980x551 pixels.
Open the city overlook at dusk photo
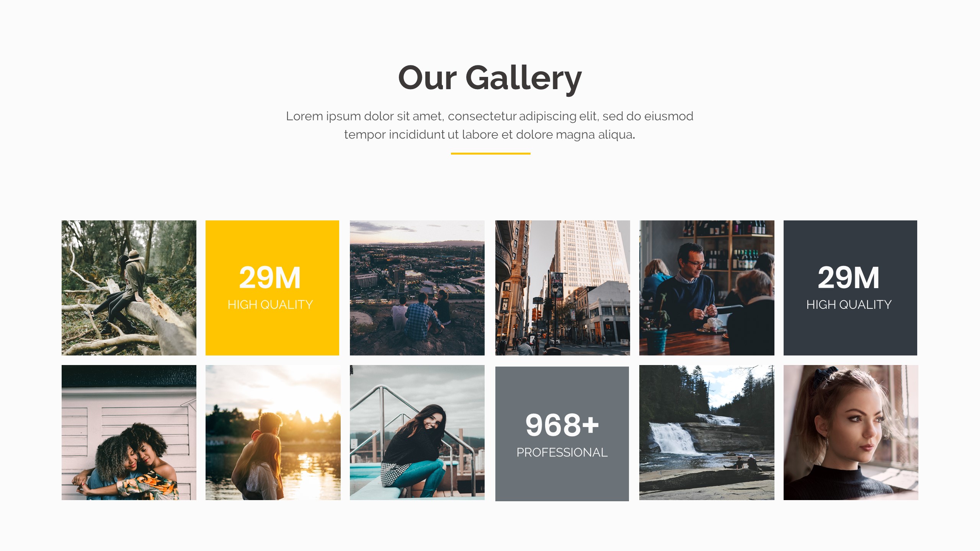[x=417, y=288]
